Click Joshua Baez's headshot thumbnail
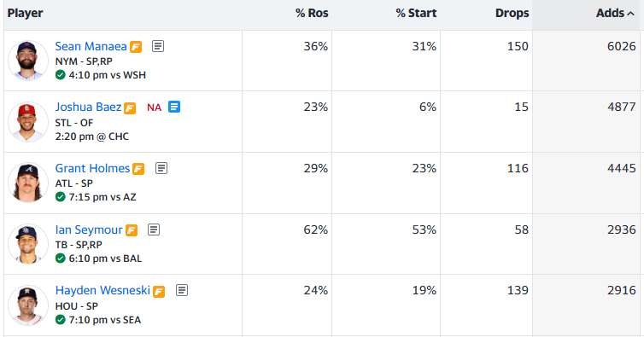This screenshot has height=337, width=644. pyautogui.click(x=28, y=122)
